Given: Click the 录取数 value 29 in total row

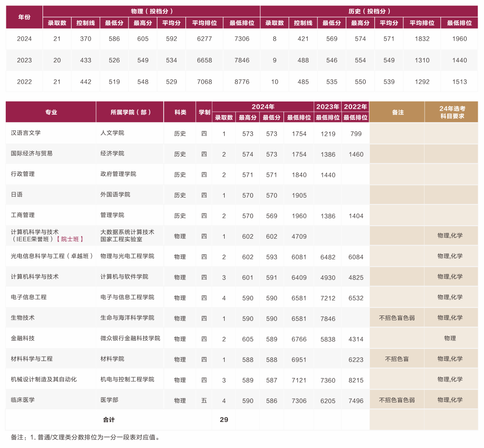Looking at the screenshot, I should tap(224, 419).
